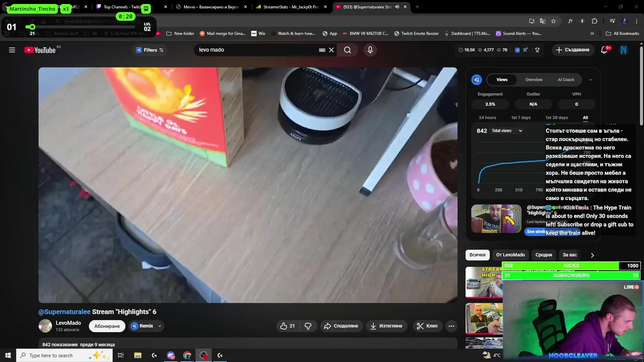Select the 1st 28 days range
The width and height of the screenshot is (644, 362).
[556, 118]
